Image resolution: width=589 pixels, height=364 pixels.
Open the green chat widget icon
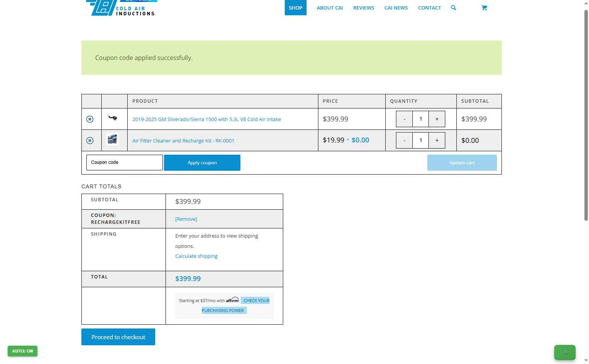pos(565,353)
